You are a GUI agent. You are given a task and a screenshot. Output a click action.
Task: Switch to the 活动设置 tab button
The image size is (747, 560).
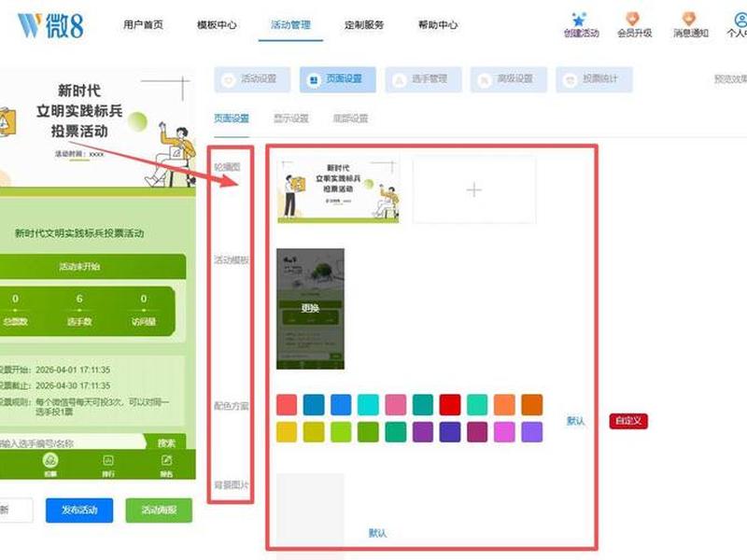(x=252, y=79)
